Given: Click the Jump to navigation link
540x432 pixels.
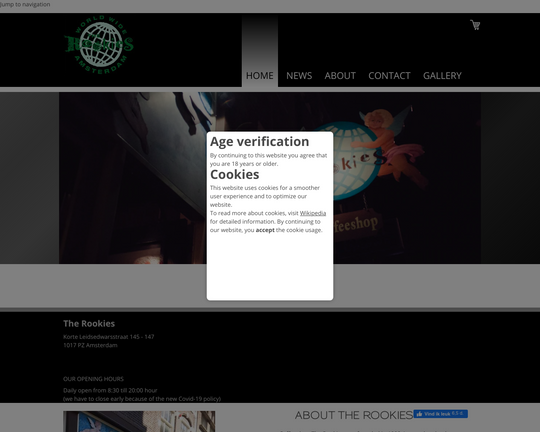Looking at the screenshot, I should (25, 4).
